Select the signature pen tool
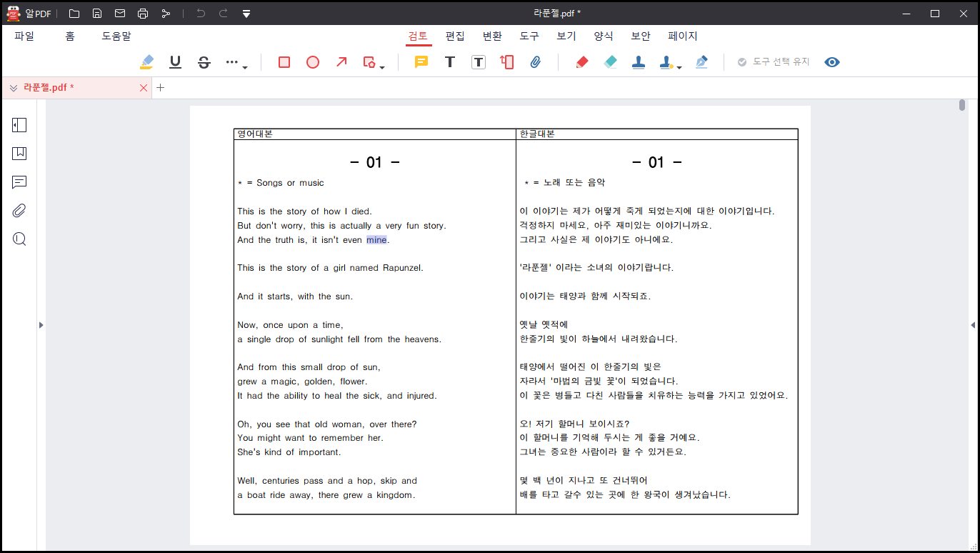 pyautogui.click(x=701, y=62)
